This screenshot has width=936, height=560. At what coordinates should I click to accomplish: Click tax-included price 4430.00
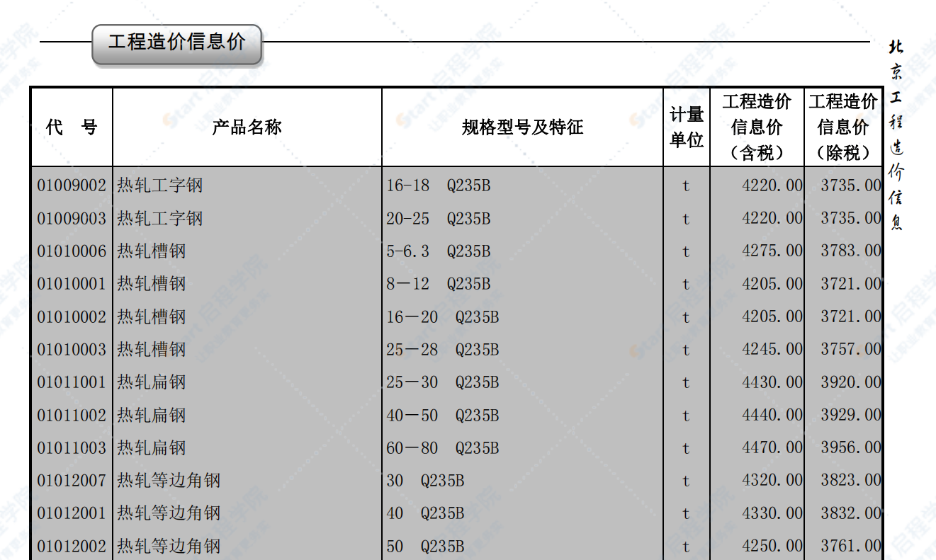pos(772,382)
